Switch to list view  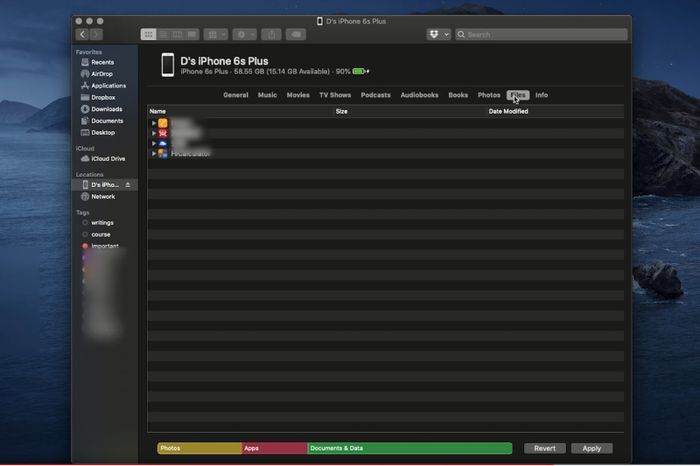[x=163, y=34]
